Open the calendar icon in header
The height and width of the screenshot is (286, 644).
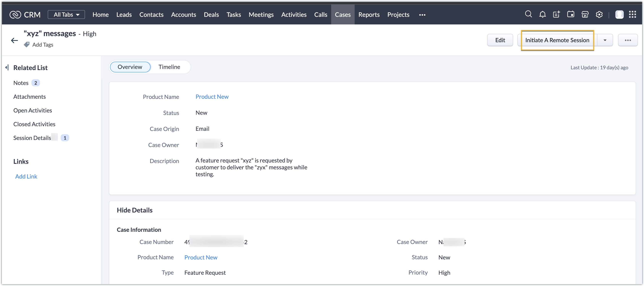[570, 14]
